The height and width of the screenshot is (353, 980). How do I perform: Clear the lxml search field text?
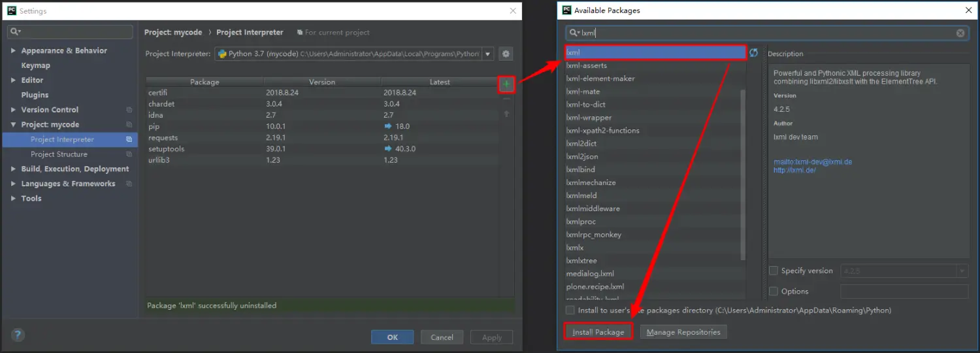[x=960, y=33]
